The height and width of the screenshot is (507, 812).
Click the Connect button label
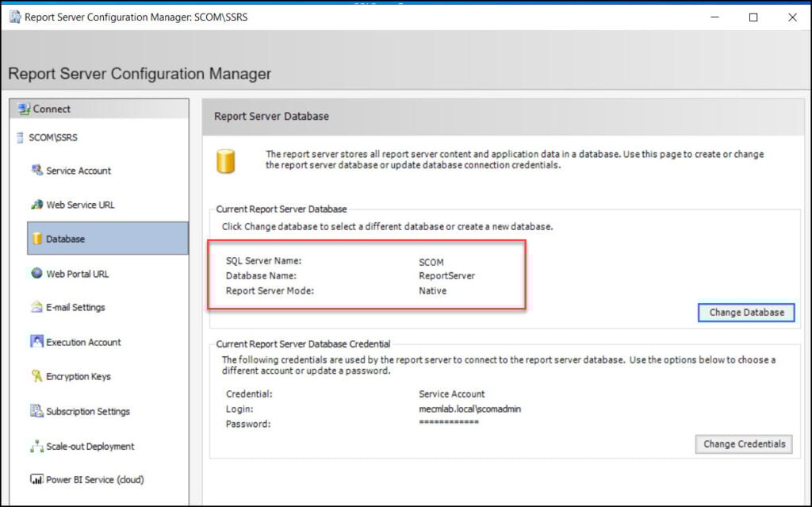(x=52, y=109)
